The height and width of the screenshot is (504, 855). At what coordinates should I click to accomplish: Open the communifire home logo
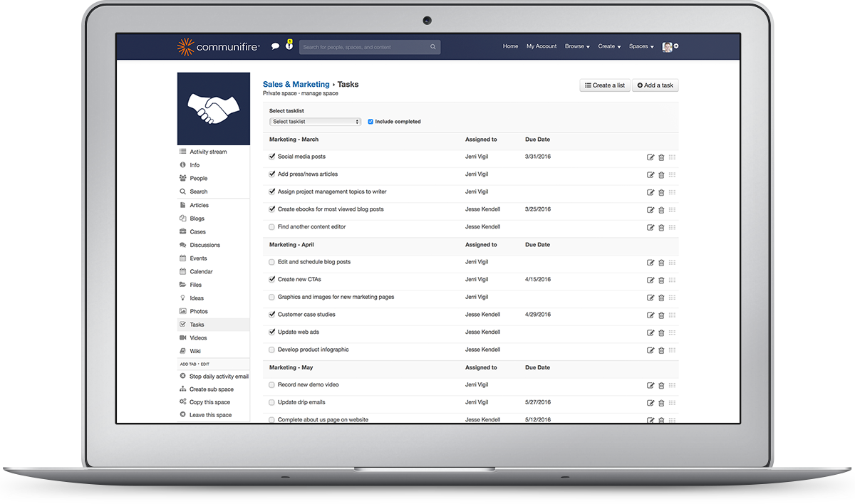click(217, 45)
